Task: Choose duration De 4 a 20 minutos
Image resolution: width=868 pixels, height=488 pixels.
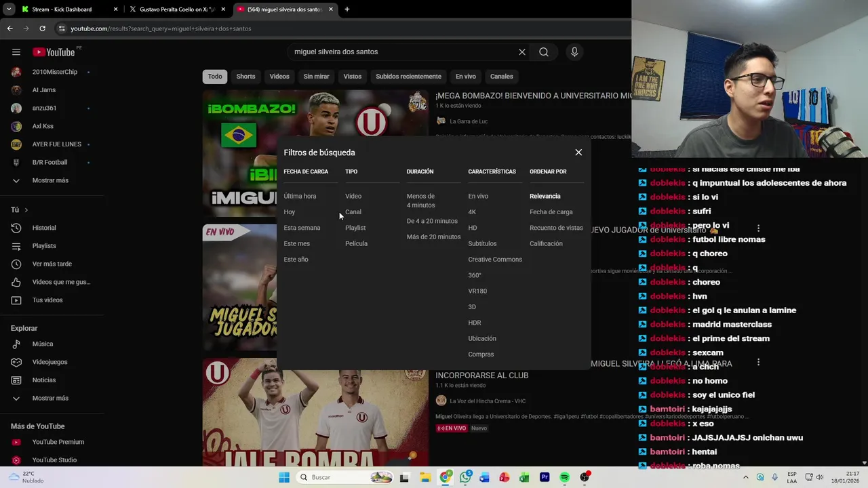Action: [x=432, y=221]
